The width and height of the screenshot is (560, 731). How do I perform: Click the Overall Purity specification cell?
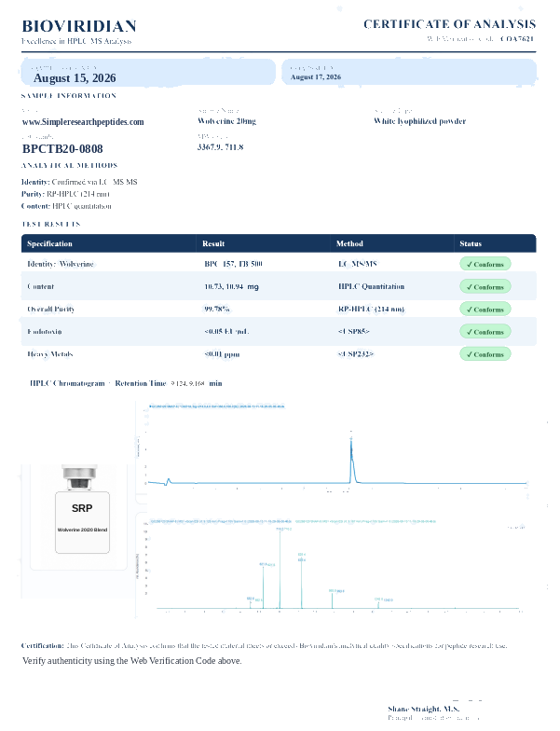(50, 310)
